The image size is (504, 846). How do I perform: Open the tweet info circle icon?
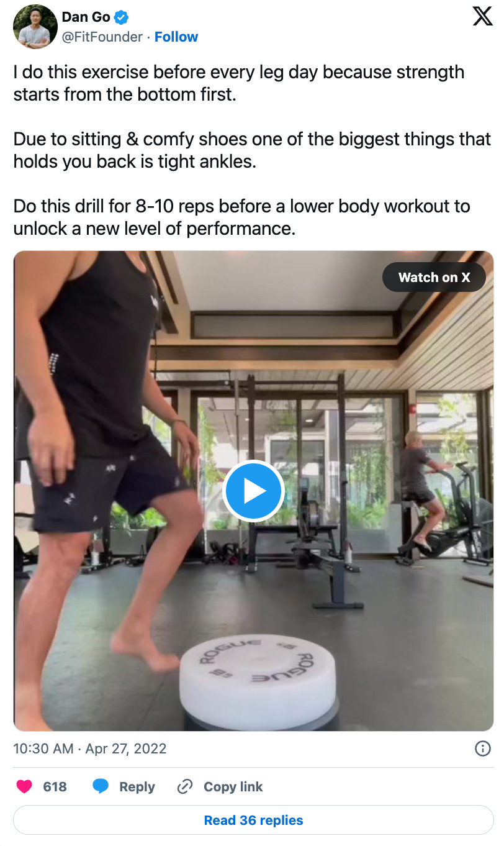point(482,748)
